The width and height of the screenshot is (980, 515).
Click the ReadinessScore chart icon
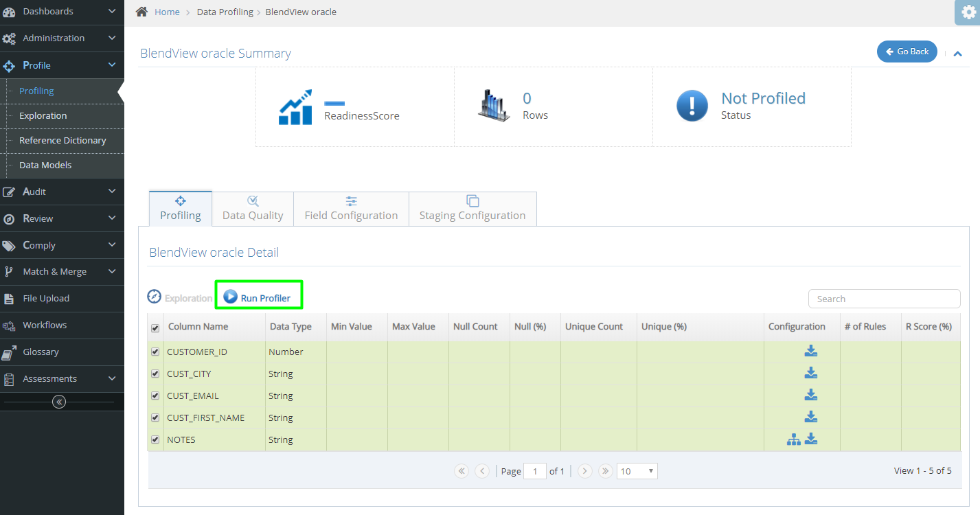(x=296, y=107)
